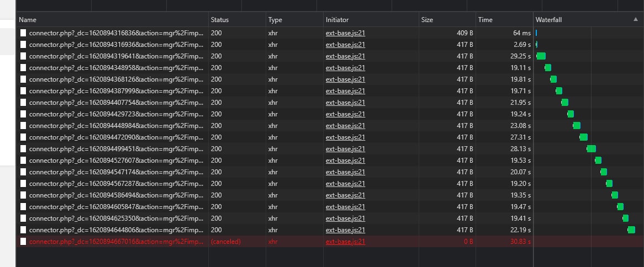
Task: Click the green waterfall bar for the 19.53 s request
Action: click(x=598, y=161)
